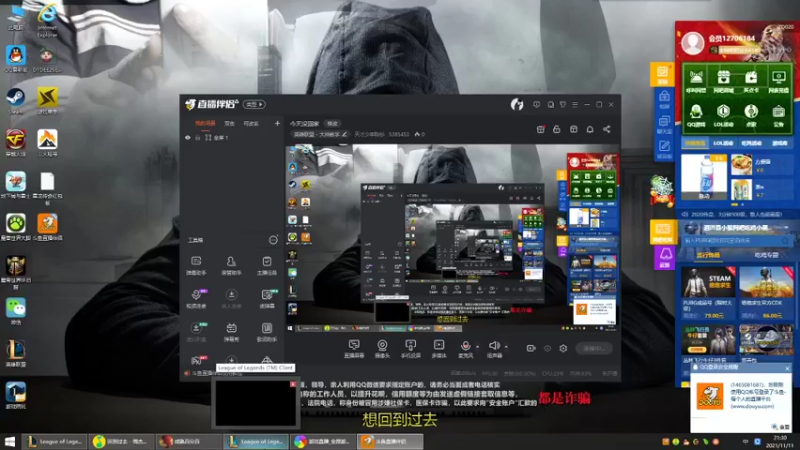Collapse the toolbox (工具箱) panel
The height and width of the screenshot is (450, 800).
click(273, 240)
